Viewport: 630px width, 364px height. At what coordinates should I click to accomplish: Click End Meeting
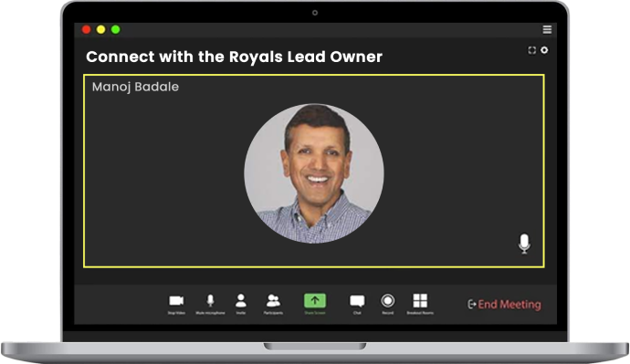(x=504, y=304)
